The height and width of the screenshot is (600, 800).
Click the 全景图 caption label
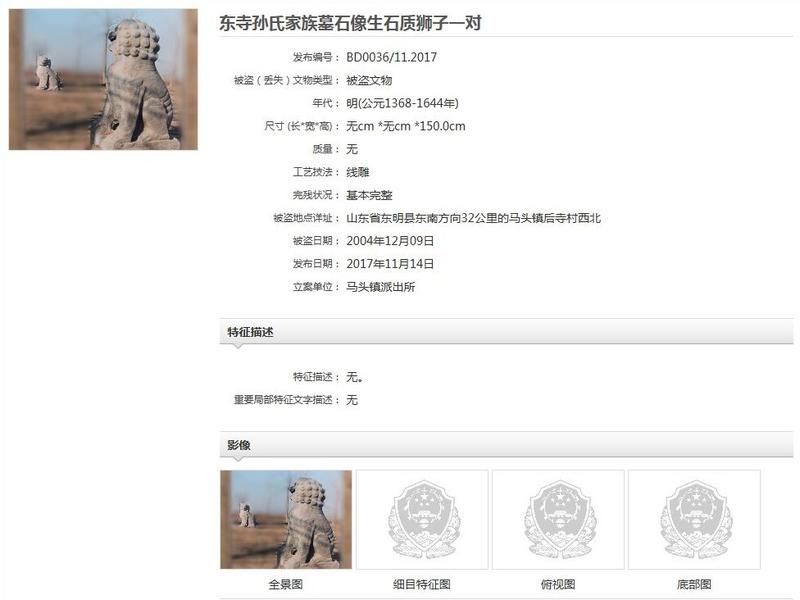click(286, 584)
